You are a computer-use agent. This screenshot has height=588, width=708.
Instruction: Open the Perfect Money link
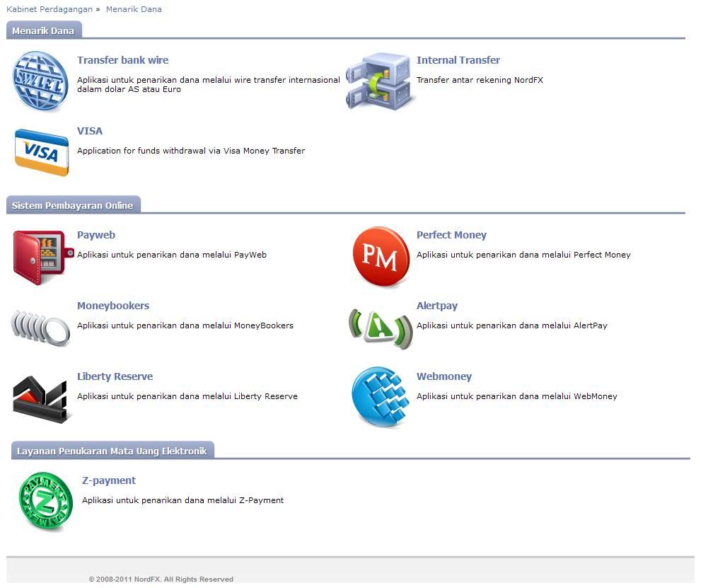pyautogui.click(x=451, y=235)
